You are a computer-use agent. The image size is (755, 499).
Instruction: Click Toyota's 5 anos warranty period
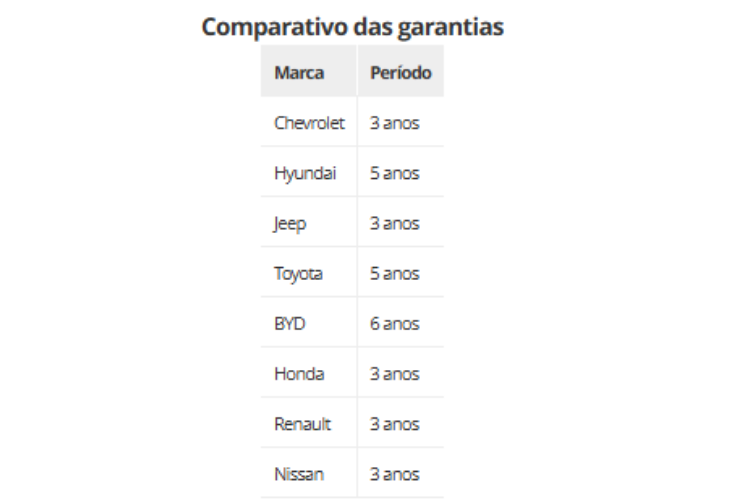pyautogui.click(x=394, y=273)
